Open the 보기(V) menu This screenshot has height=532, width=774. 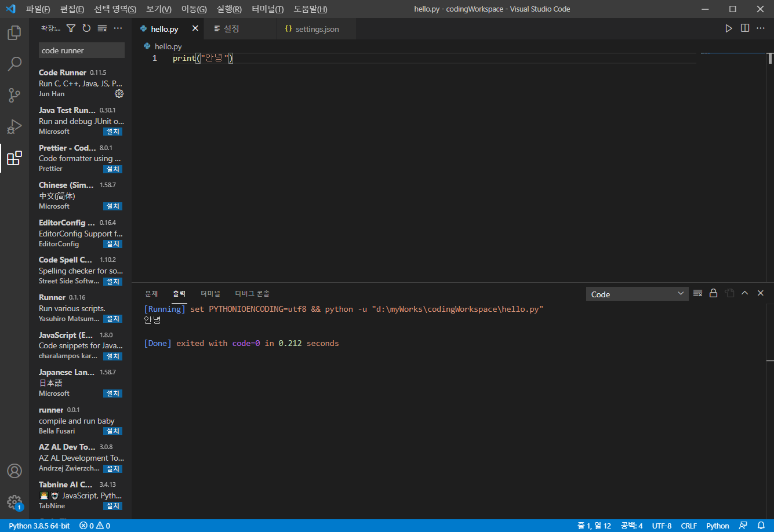158,9
